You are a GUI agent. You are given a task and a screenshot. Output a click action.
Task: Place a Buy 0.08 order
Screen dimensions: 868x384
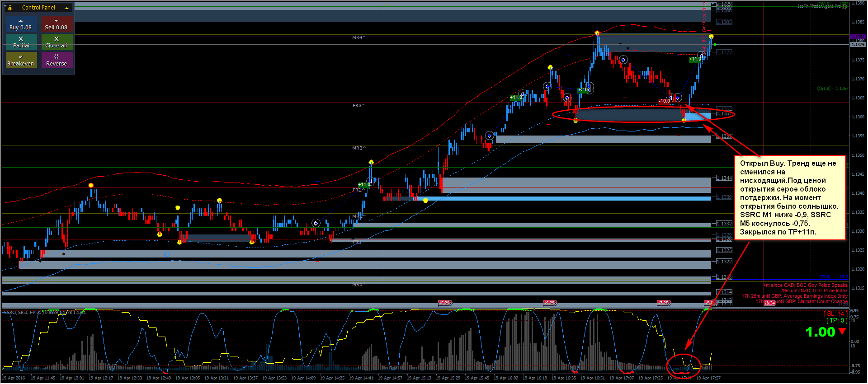(x=21, y=24)
